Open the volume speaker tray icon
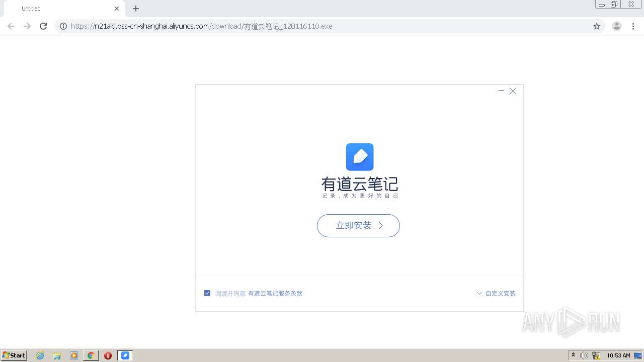The width and height of the screenshot is (644, 362). (x=584, y=355)
